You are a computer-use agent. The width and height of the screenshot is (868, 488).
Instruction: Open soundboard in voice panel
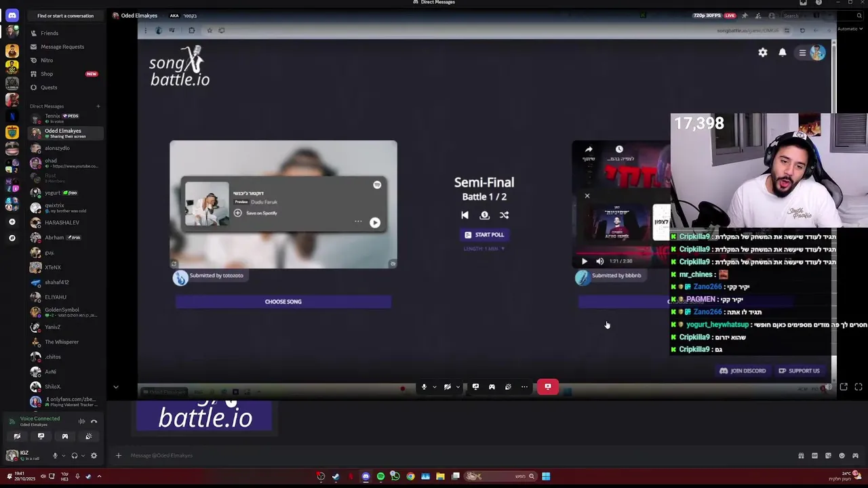coord(89,436)
